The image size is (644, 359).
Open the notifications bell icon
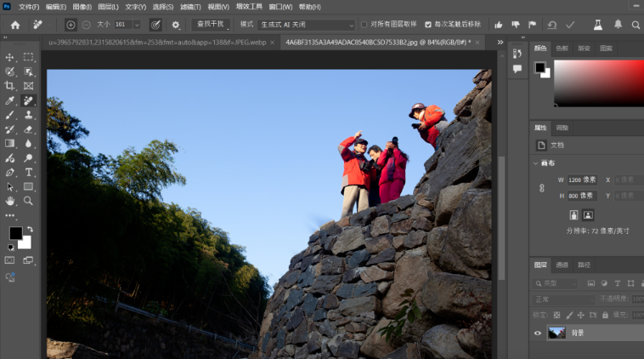(617, 26)
